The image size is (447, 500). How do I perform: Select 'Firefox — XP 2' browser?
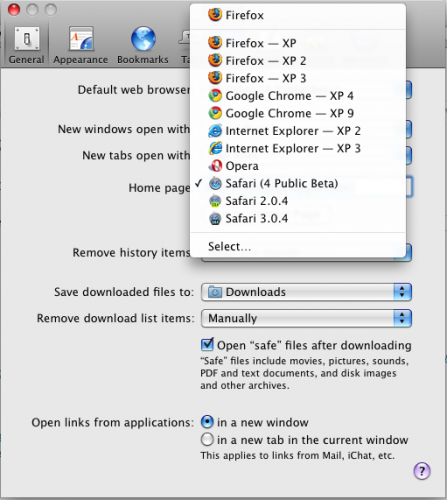pyautogui.click(x=298, y=61)
